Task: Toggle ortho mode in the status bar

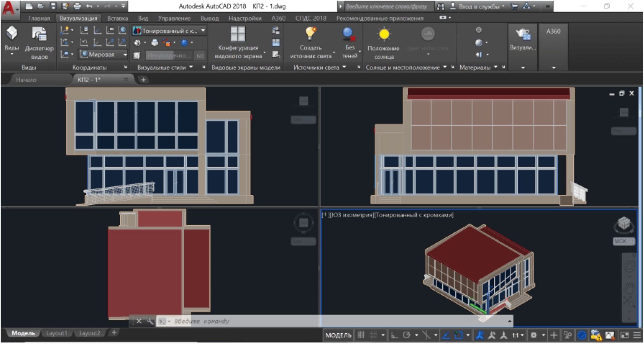Action: [394, 335]
